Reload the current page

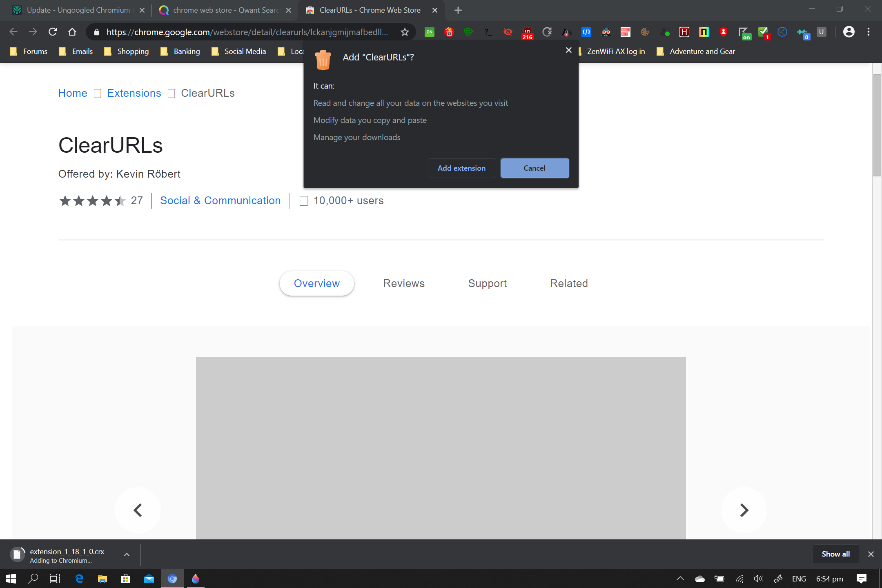53,32
